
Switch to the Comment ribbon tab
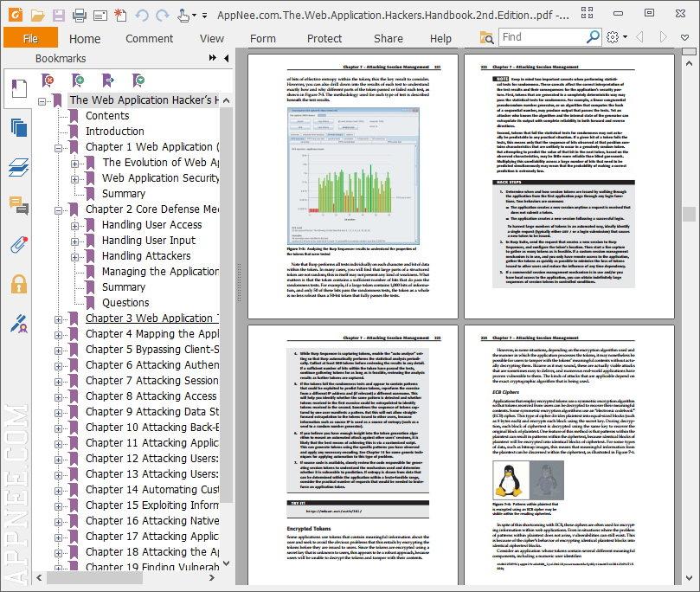coord(149,39)
